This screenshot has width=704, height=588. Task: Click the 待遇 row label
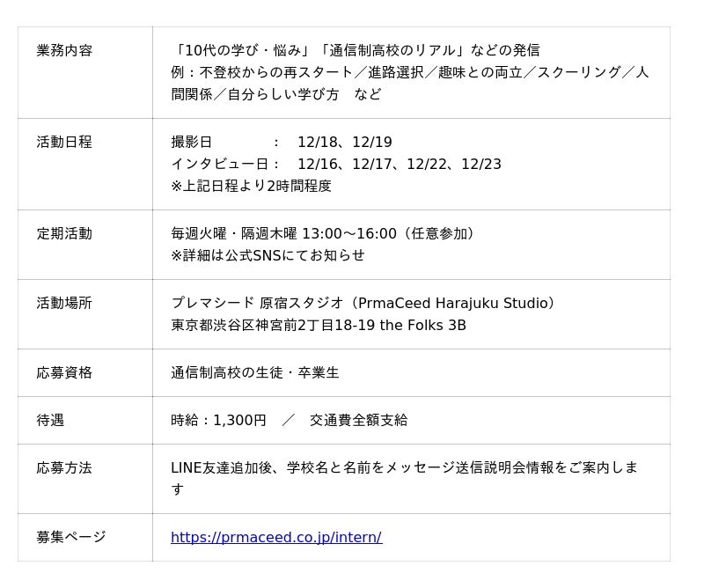(x=50, y=420)
